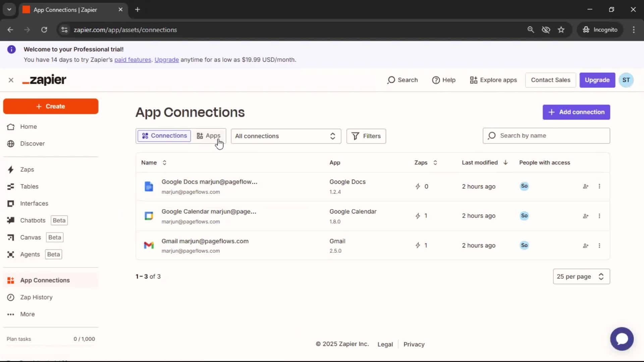The width and height of the screenshot is (644, 362).
Task: Sort table by Name column
Action: [154, 163]
